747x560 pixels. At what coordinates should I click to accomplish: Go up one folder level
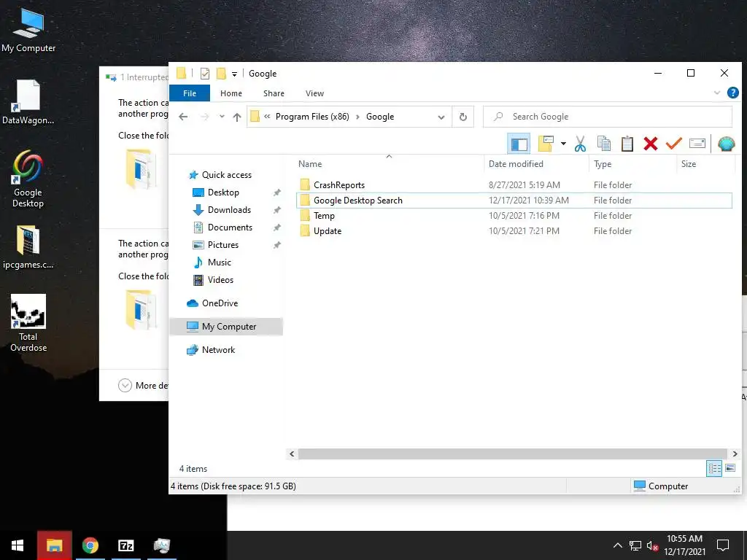pos(237,117)
